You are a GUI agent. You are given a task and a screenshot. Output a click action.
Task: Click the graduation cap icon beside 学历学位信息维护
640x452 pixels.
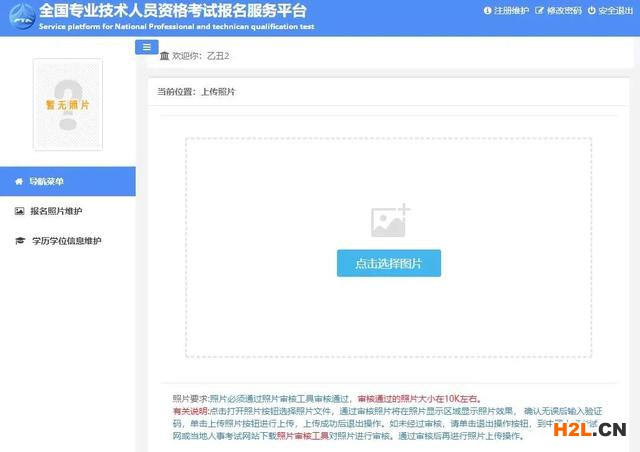click(x=19, y=241)
